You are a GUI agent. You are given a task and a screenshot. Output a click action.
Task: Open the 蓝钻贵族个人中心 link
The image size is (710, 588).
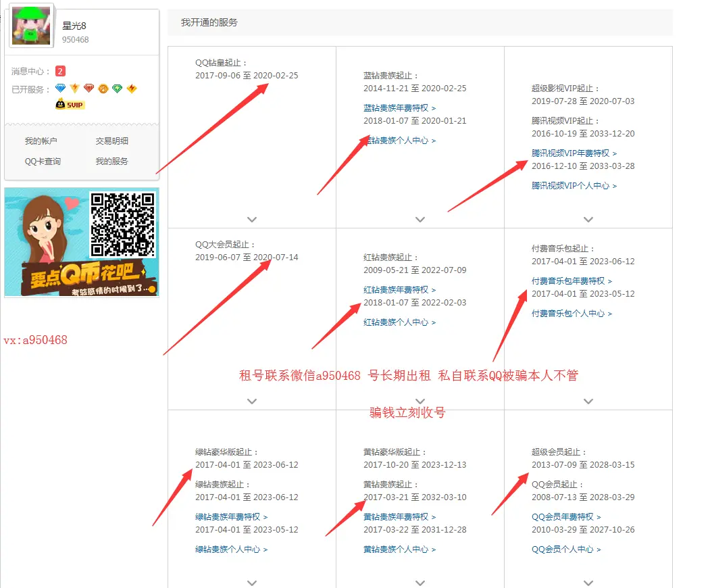[399, 141]
